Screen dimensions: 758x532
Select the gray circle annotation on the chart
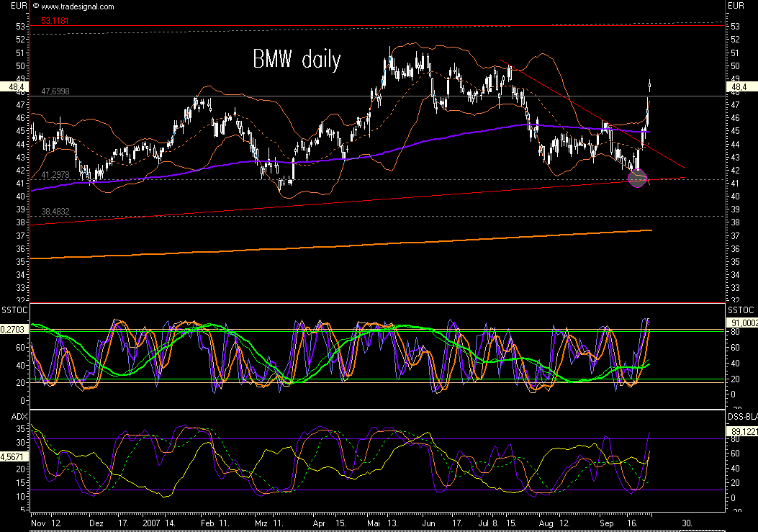[x=637, y=179]
